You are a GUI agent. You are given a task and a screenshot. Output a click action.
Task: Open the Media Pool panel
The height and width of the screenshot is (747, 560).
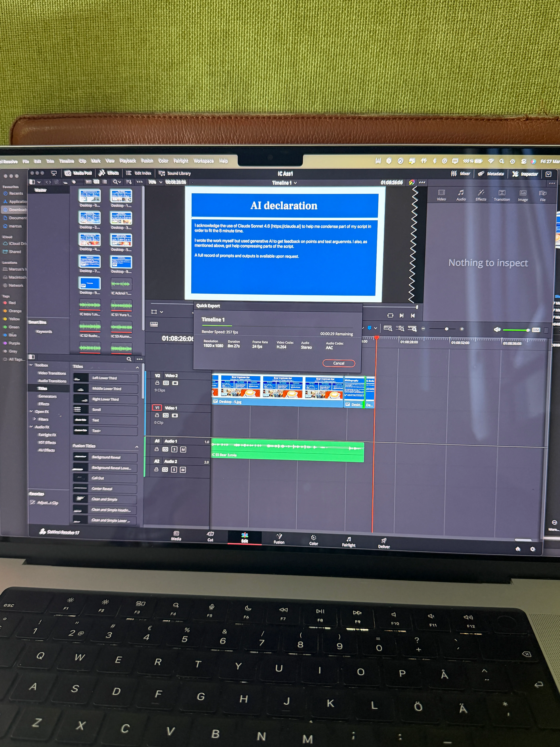point(78,173)
